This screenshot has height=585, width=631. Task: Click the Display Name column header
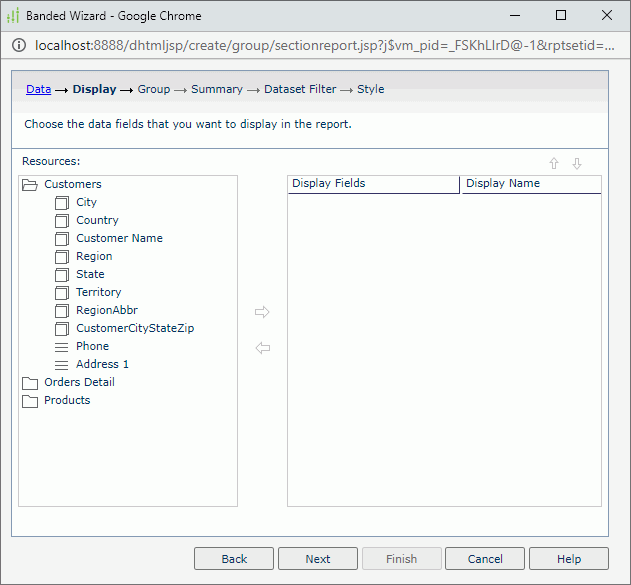coord(530,184)
